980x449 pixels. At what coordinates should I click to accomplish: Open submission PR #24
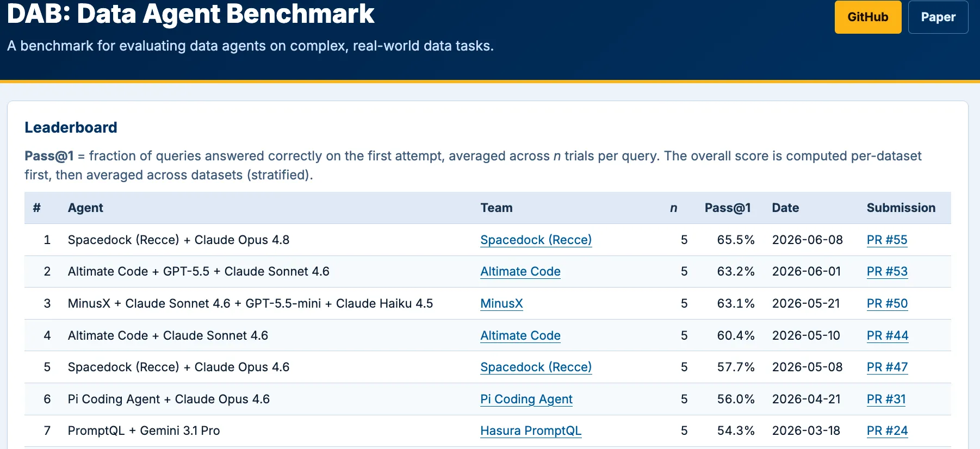[887, 431]
